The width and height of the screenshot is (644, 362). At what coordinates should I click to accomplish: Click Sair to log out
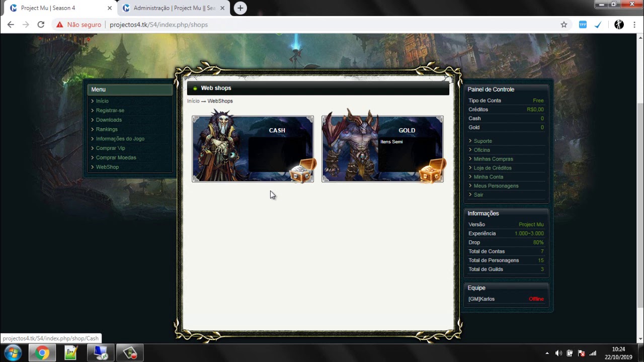(x=478, y=195)
